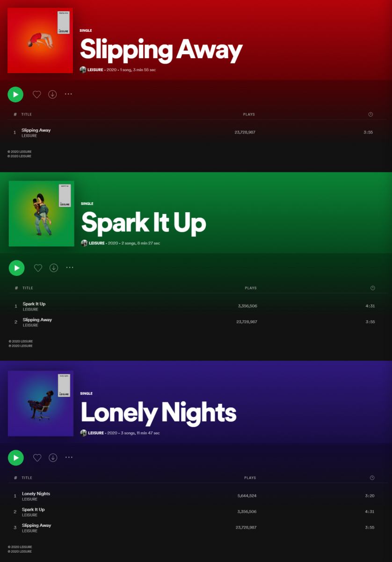This screenshot has width=392, height=562.
Task: Click the Lonely Nights album cover art
Action: (x=41, y=403)
